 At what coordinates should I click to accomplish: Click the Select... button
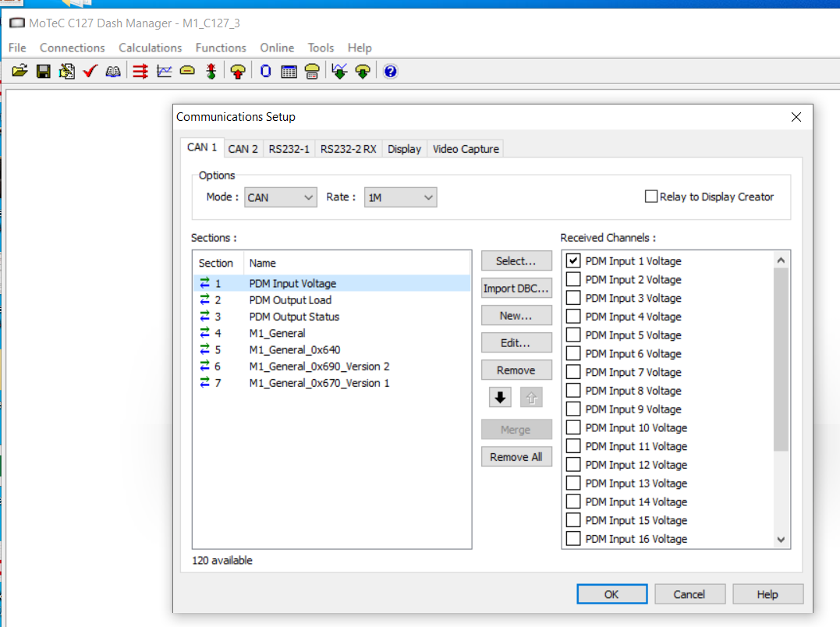516,260
